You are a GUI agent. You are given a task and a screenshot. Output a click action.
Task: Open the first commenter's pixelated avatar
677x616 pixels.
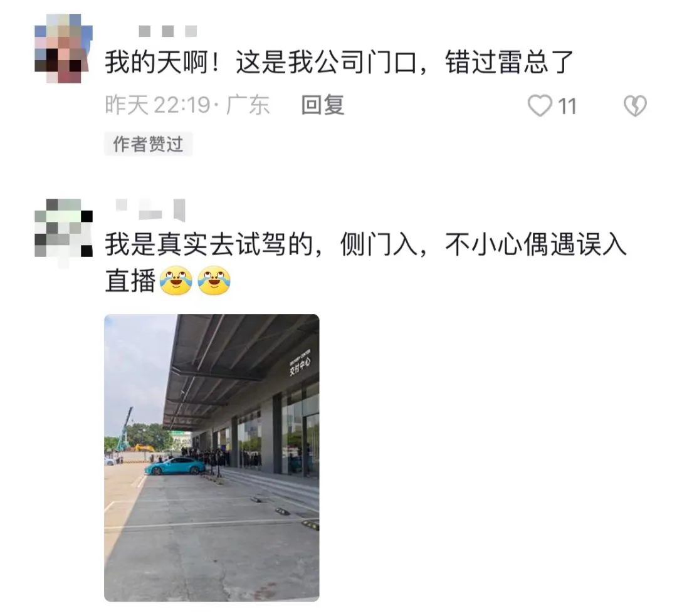(63, 48)
